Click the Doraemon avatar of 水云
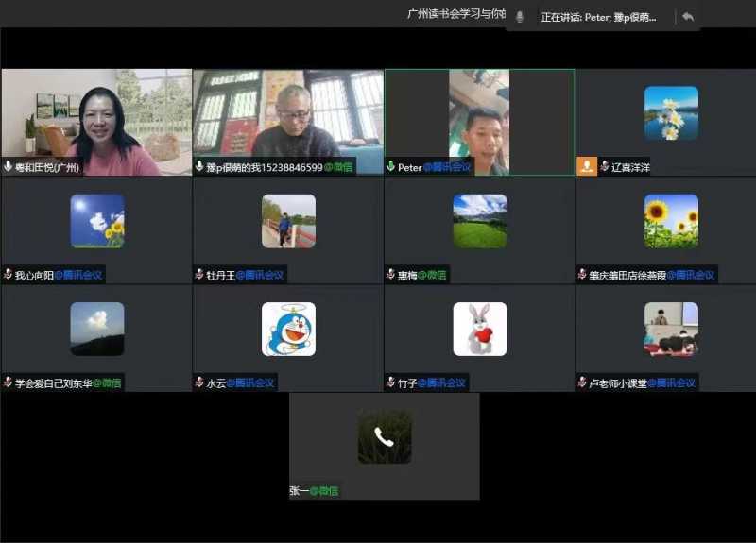 point(288,329)
